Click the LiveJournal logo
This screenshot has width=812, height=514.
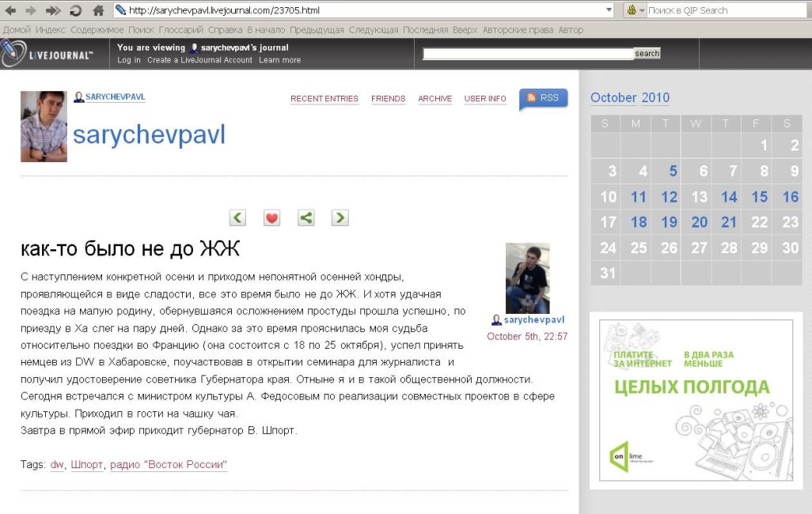(49, 54)
